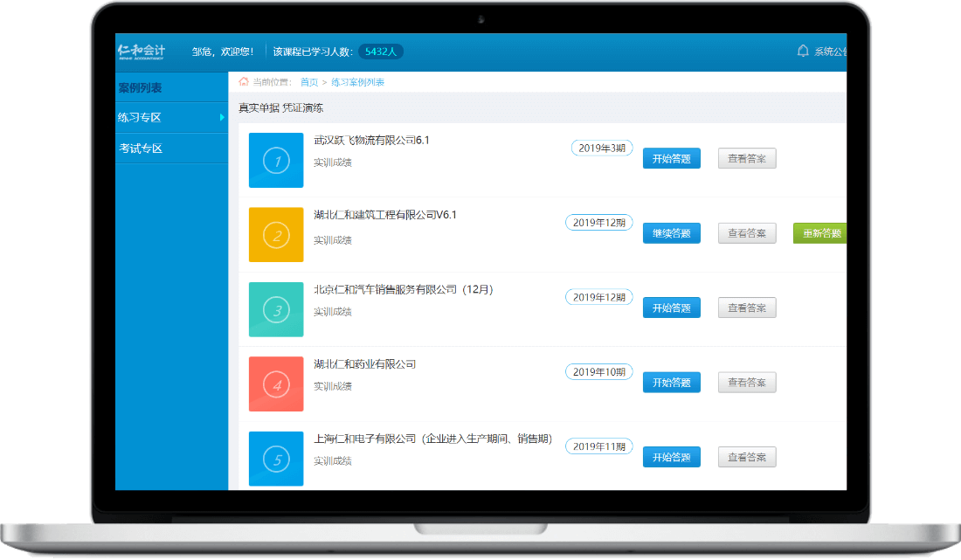Click the 该课程已学习人数 label
The image size is (961, 560).
tap(313, 52)
